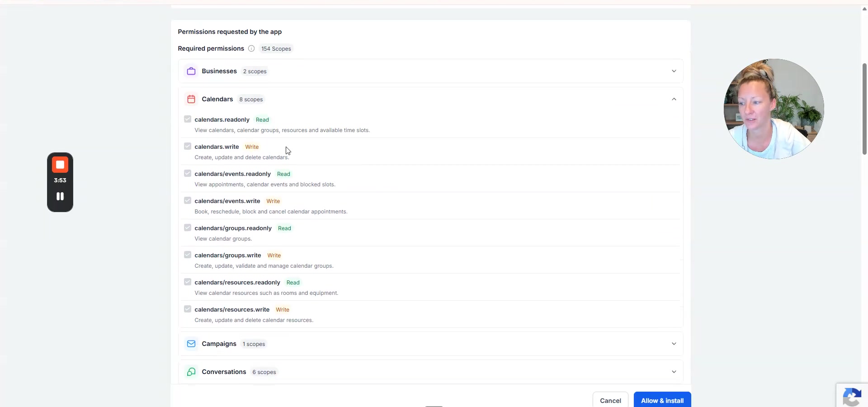This screenshot has height=407, width=868.
Task: Toggle the calendars/events.write checkbox
Action: click(x=188, y=201)
